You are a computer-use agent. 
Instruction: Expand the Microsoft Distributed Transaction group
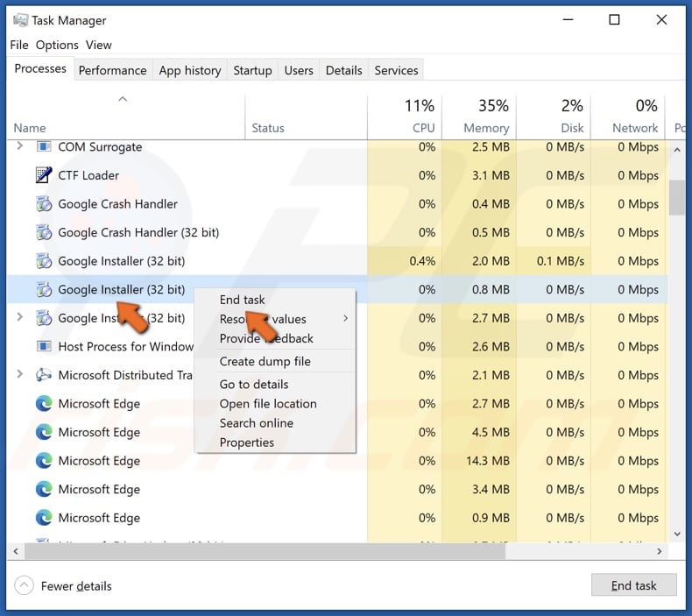[19, 374]
